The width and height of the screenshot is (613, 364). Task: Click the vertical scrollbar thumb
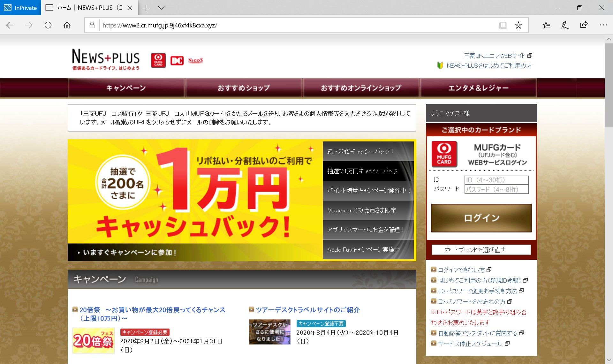tap(609, 86)
